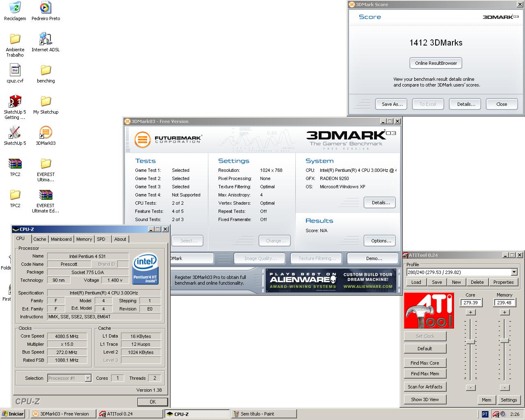The width and height of the screenshot is (525, 420).
Task: Delete the profile in ATITool
Action: coord(477,282)
